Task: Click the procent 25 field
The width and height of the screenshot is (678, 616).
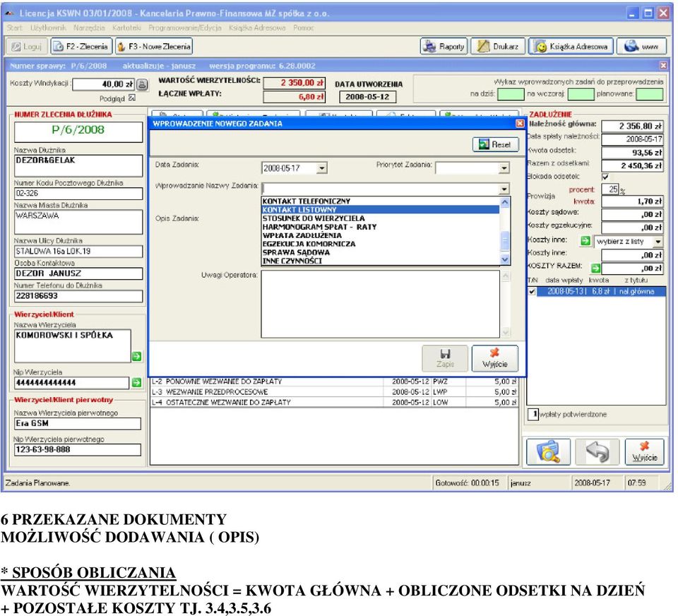Action: coord(610,189)
